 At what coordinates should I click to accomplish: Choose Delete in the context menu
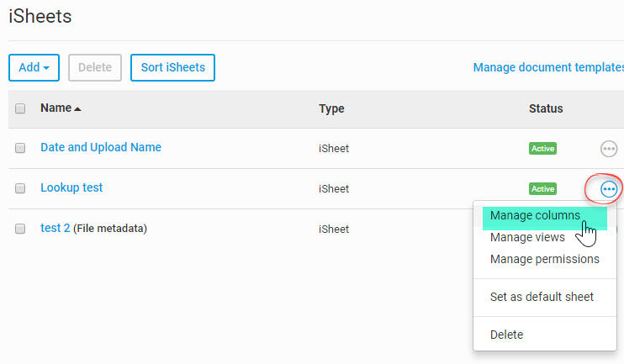tap(506, 335)
